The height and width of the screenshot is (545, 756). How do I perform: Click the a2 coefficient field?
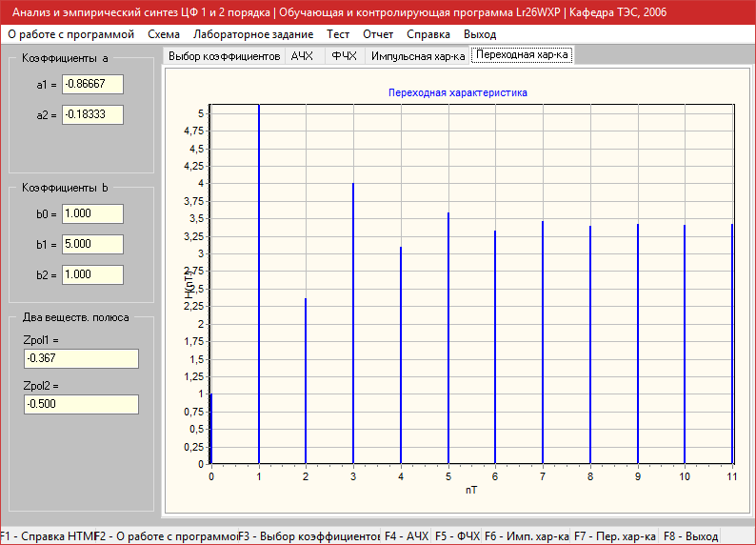coord(92,114)
